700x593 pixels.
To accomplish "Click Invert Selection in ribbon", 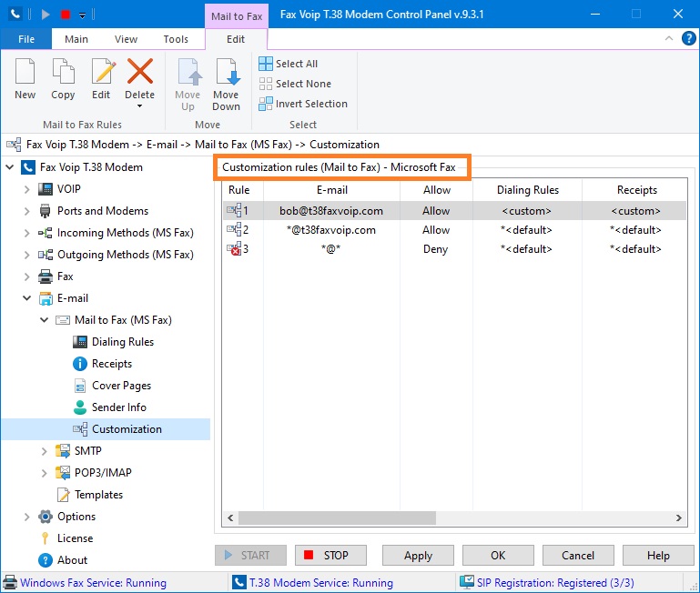I will [303, 104].
